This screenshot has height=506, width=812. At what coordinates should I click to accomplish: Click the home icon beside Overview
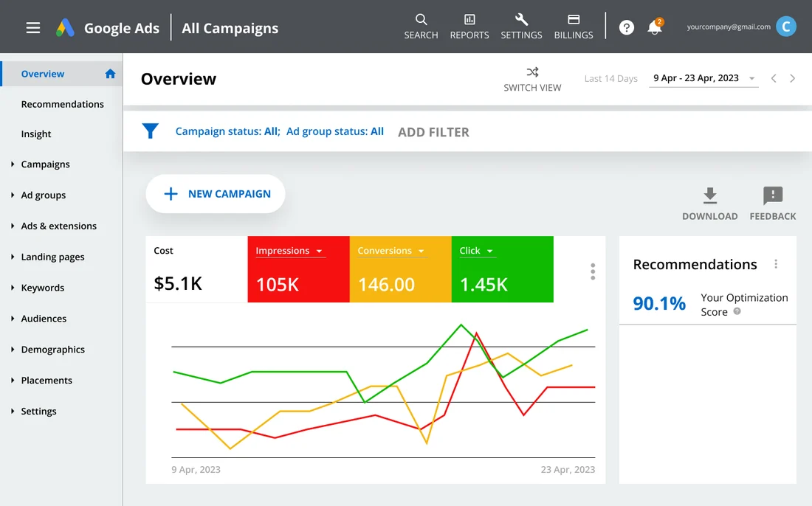point(110,74)
